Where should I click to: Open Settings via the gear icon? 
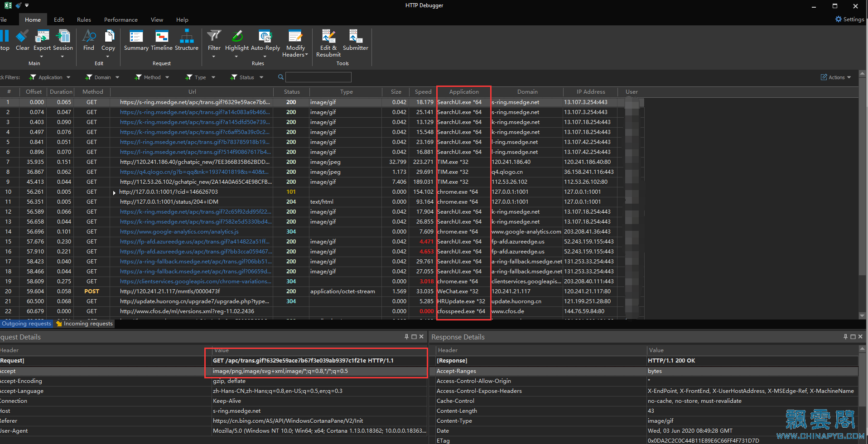[x=839, y=19]
